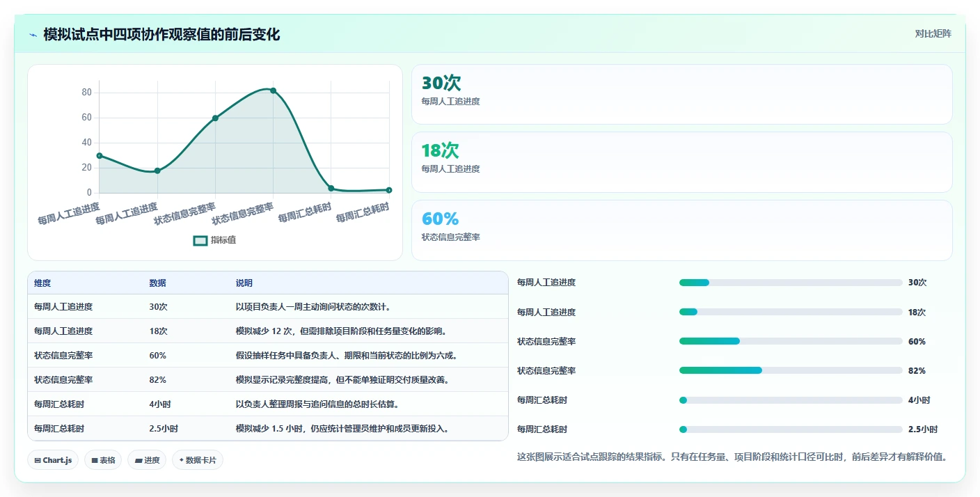Toggle the 指标值 legend item under the chart

click(215, 240)
